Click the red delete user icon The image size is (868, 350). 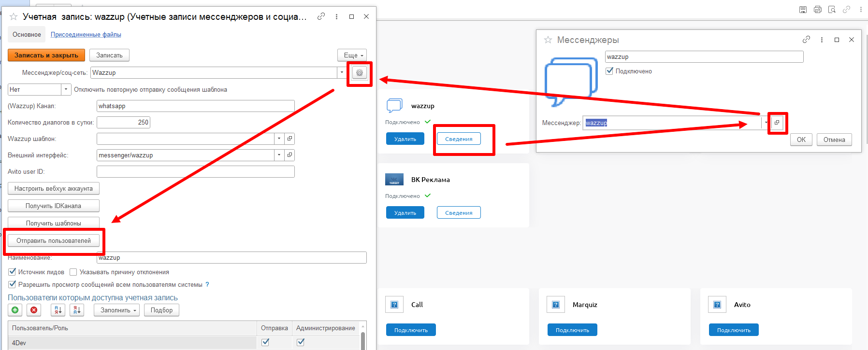pyautogui.click(x=34, y=310)
